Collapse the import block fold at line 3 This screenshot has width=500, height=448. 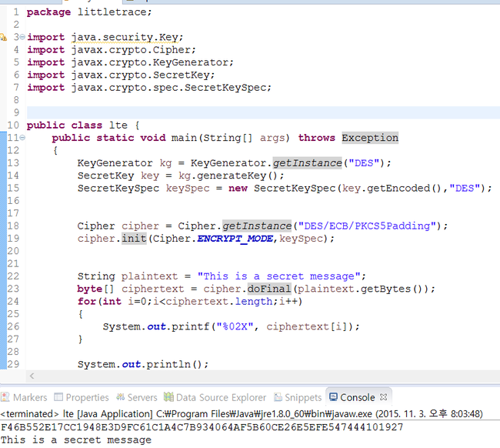pos(24,37)
